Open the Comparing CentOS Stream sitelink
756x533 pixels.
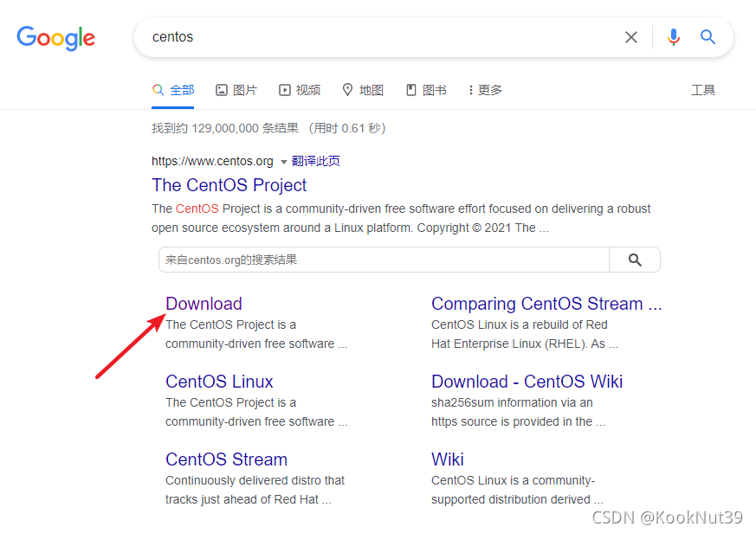pyautogui.click(x=546, y=304)
